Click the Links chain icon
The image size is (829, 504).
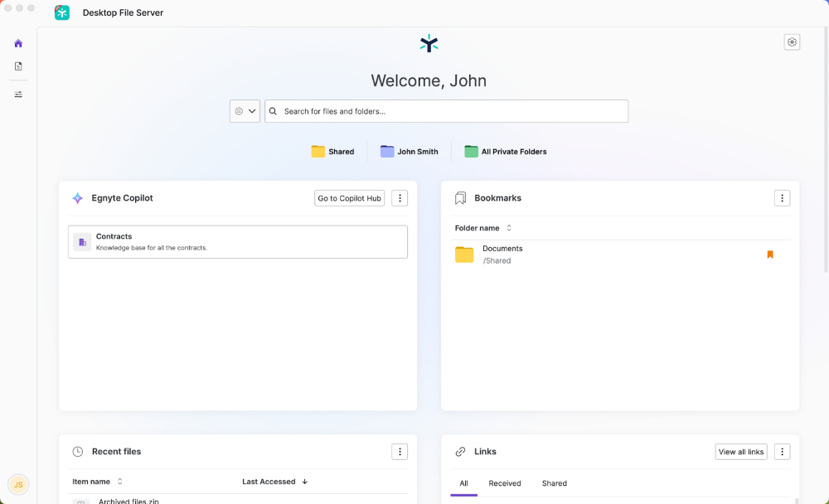point(460,452)
